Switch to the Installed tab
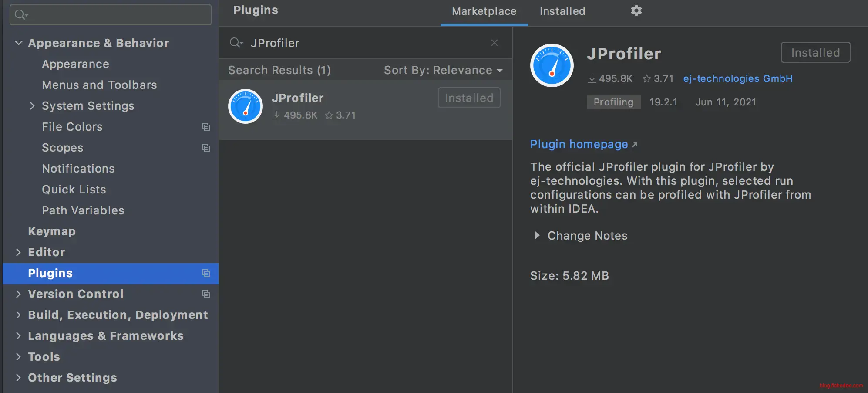Screen dimensions: 868x393 coord(562,11)
